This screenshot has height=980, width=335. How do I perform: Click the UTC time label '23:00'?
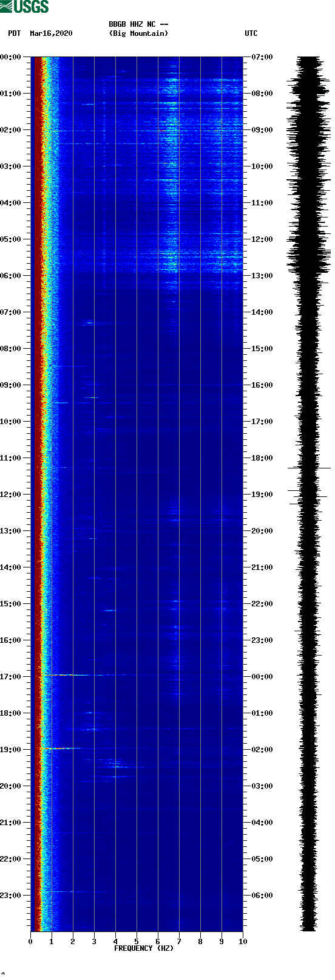[262, 640]
